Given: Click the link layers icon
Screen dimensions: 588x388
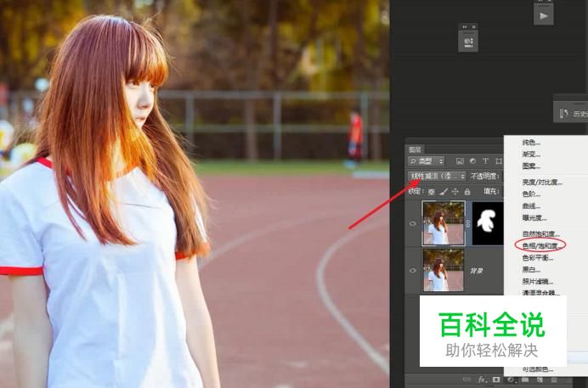Looking at the screenshot, I should coord(466,380).
